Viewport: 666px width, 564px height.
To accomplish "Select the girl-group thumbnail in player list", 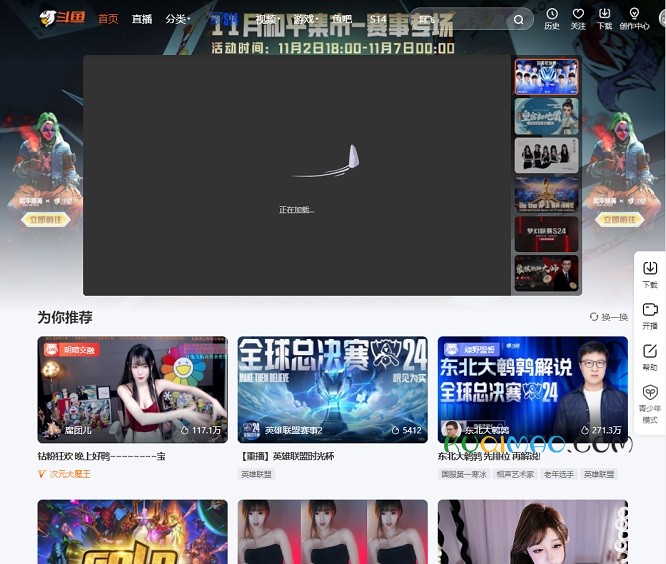I will 546,155.
